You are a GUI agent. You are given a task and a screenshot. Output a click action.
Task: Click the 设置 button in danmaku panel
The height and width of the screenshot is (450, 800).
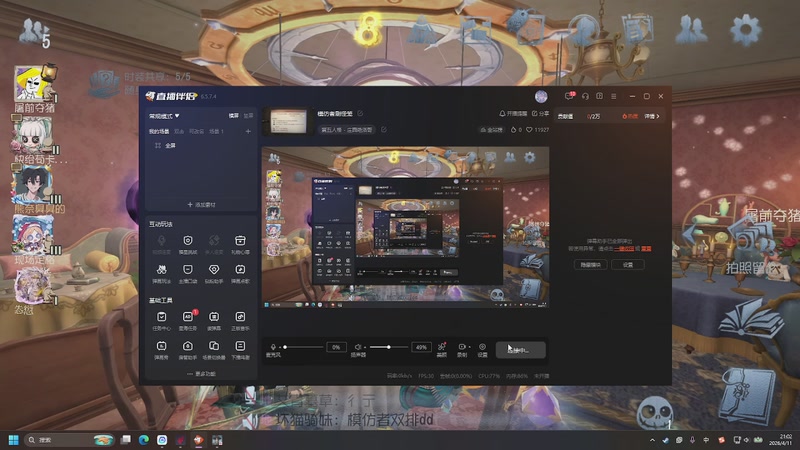(628, 264)
